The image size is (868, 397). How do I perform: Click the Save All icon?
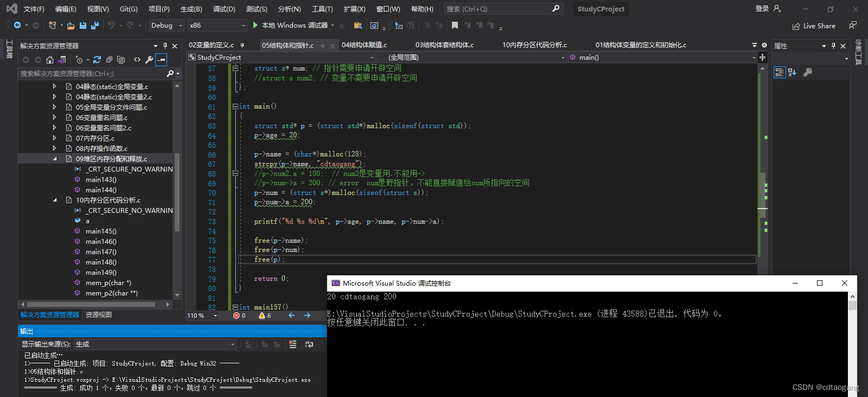pos(95,26)
